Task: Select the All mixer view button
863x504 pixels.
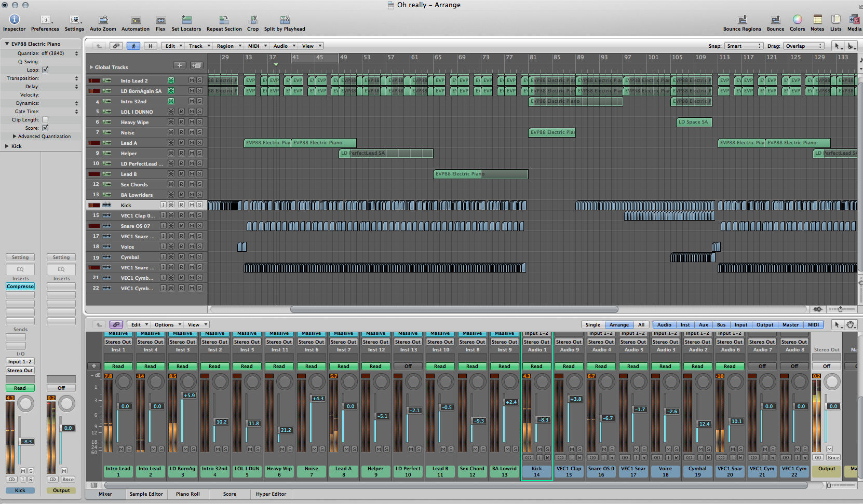Action: point(641,324)
